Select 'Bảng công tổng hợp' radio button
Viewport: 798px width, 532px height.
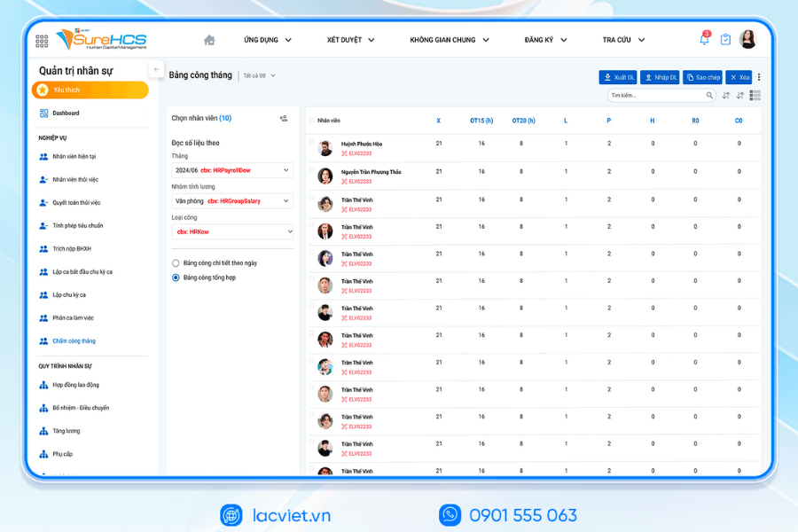point(176,278)
